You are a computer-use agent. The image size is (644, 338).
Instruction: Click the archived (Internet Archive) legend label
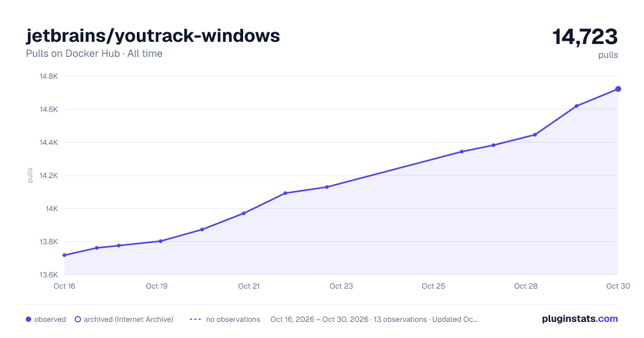[128, 319]
